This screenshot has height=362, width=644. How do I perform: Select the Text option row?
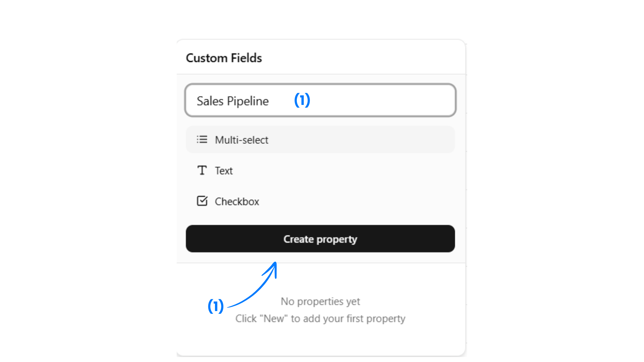[320, 171]
